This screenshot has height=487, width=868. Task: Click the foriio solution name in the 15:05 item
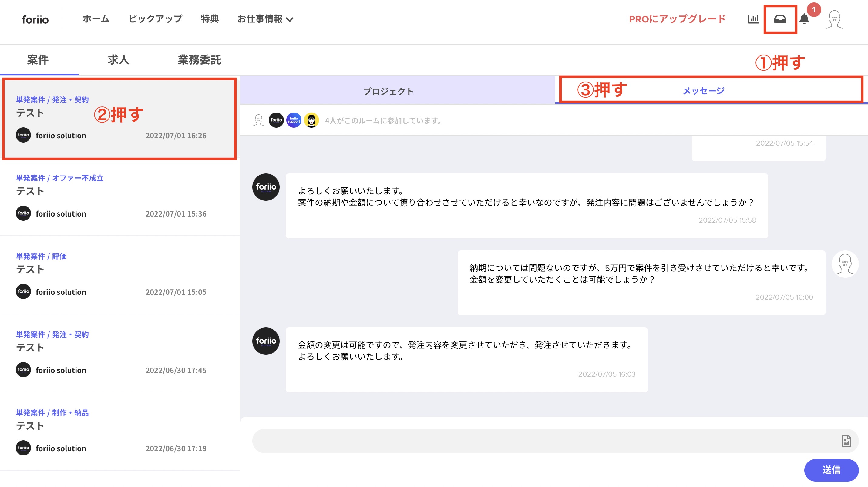61,292
